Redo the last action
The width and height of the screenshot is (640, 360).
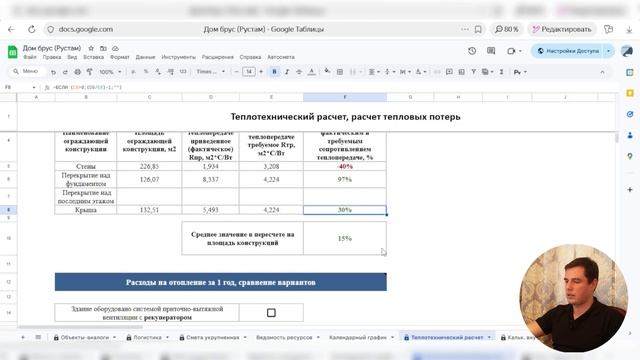point(65,72)
